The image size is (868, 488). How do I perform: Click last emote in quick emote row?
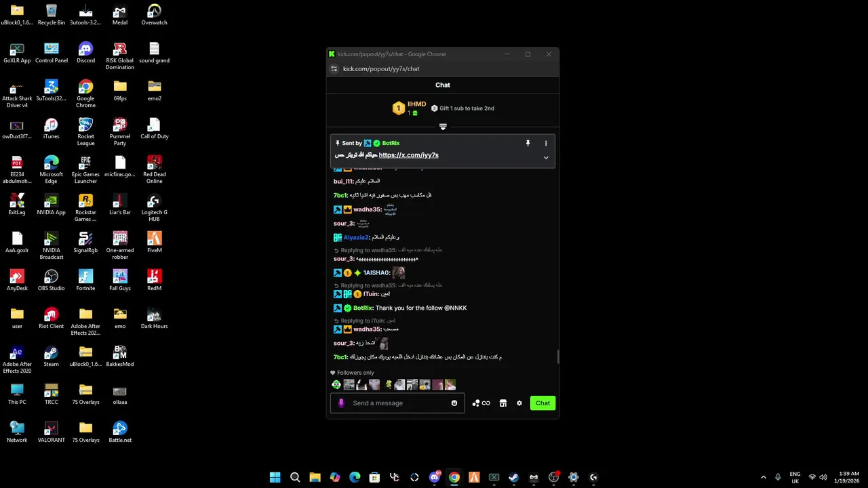point(450,385)
